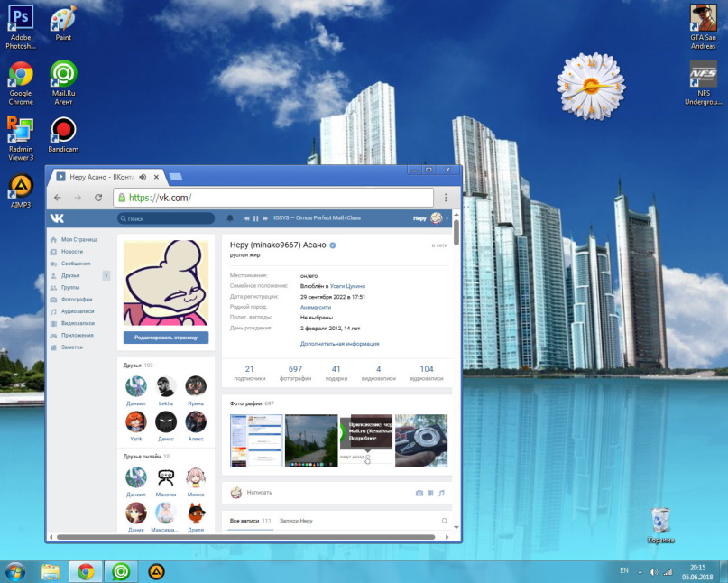Image resolution: width=728 pixels, height=583 pixels.
Task: Select the Неру Асано - ВКонтакте tab
Action: (106, 177)
